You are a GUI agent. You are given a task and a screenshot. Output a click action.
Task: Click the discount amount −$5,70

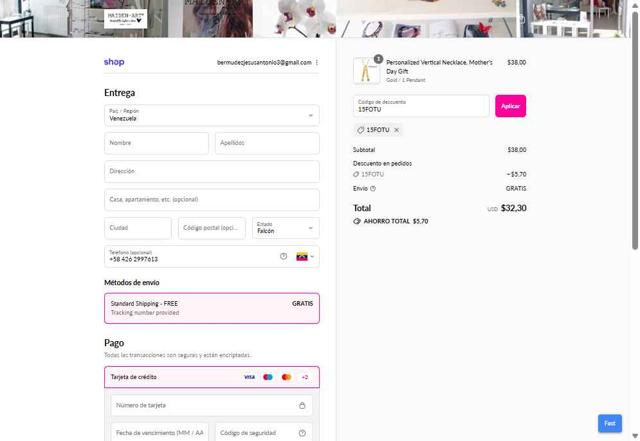coord(516,174)
